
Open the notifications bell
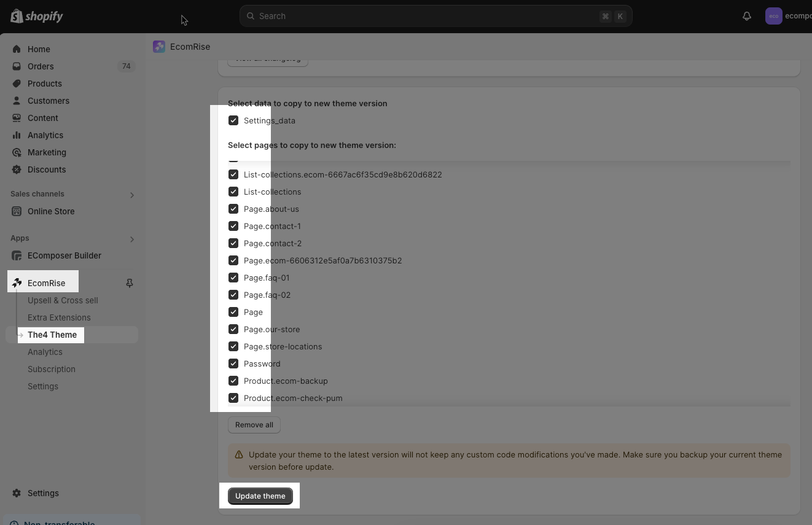coord(747,16)
